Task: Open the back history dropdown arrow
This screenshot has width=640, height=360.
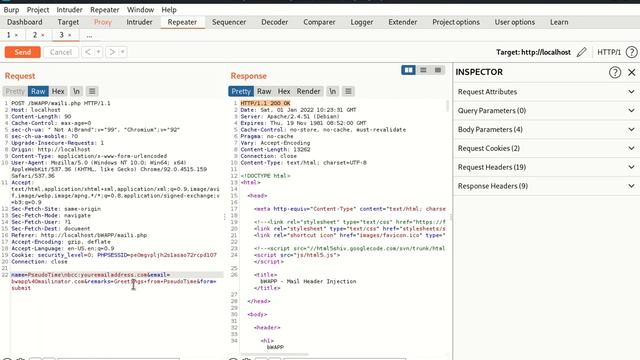Action: coord(98,52)
